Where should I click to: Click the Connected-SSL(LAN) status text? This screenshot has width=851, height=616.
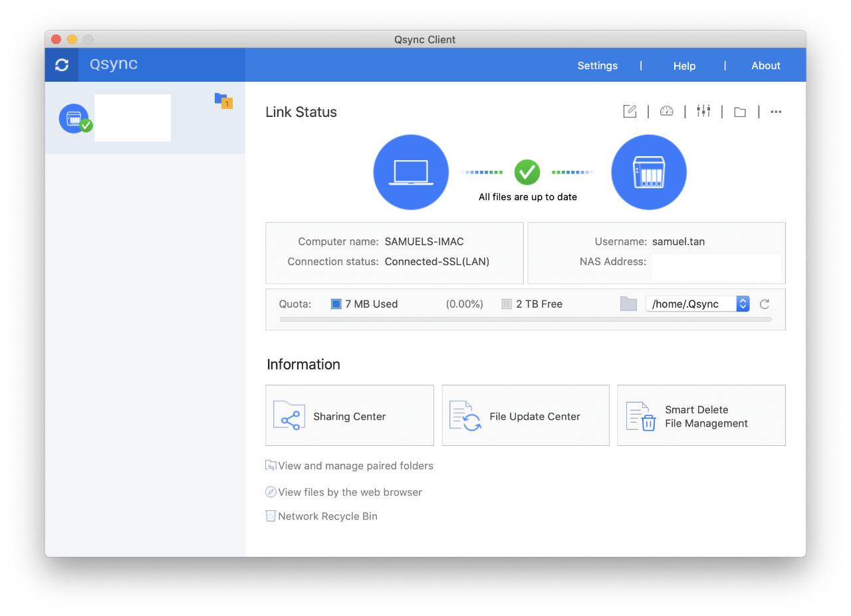(437, 262)
